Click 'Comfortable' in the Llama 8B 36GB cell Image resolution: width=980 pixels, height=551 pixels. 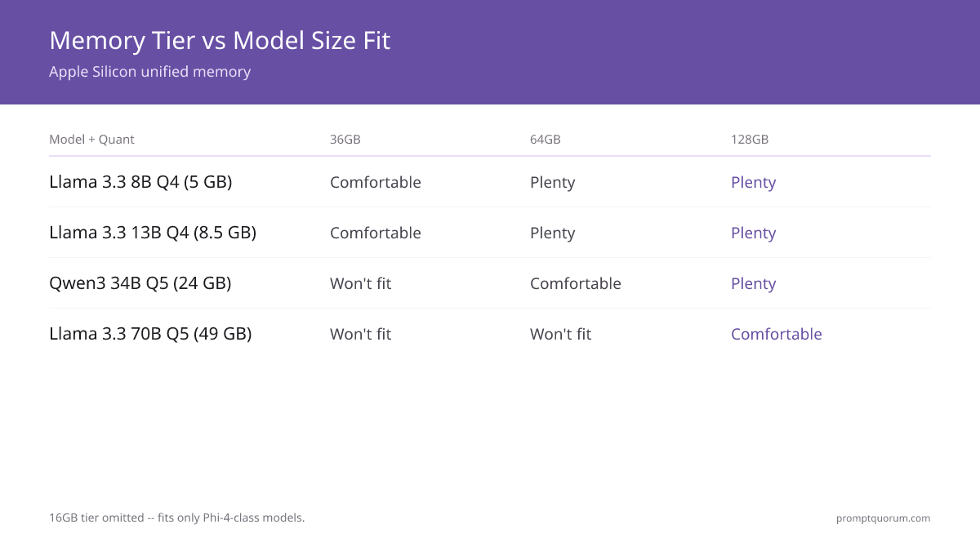click(x=376, y=182)
